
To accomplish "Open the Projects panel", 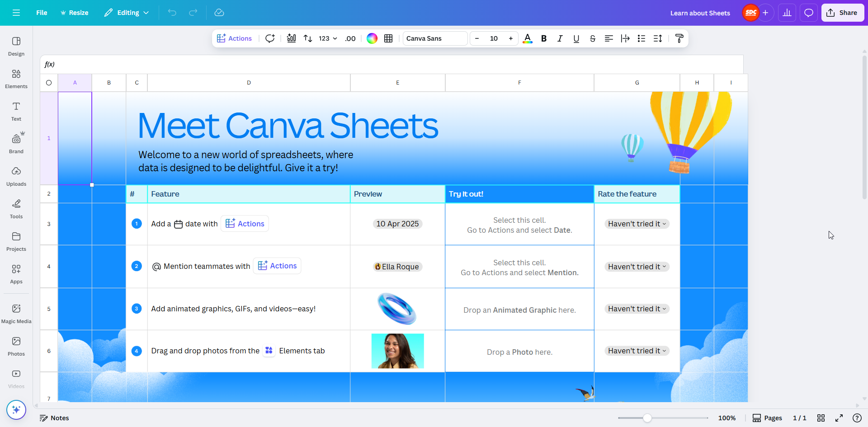I will pyautogui.click(x=16, y=241).
